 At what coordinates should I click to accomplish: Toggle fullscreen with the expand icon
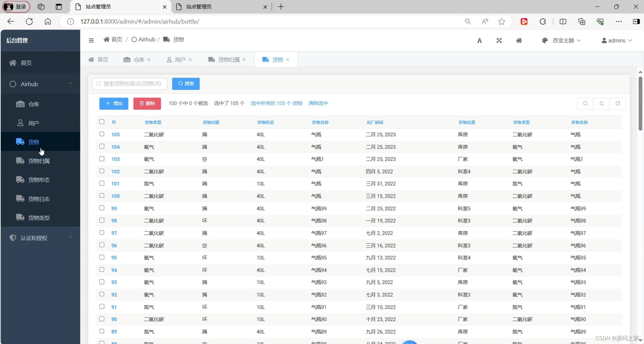pyautogui.click(x=499, y=40)
